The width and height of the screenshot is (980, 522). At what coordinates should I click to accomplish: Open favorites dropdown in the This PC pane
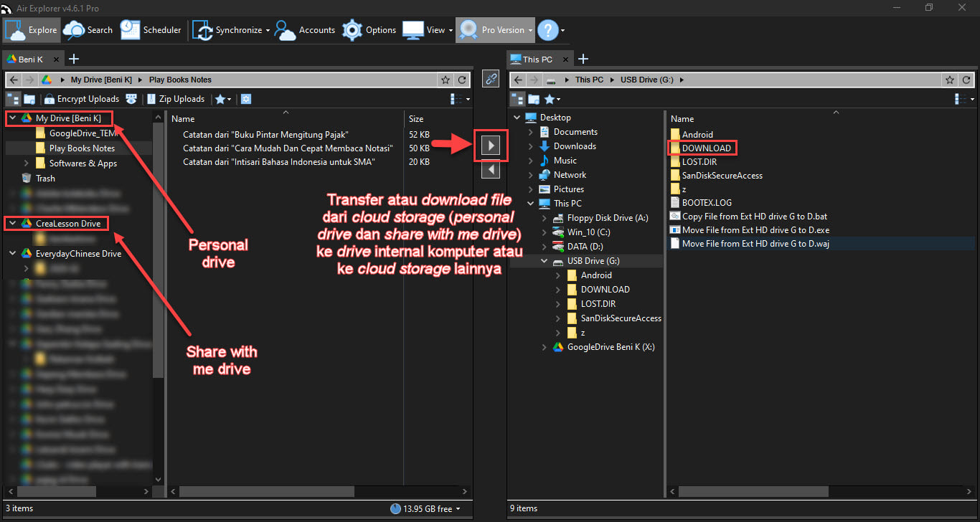pyautogui.click(x=558, y=99)
